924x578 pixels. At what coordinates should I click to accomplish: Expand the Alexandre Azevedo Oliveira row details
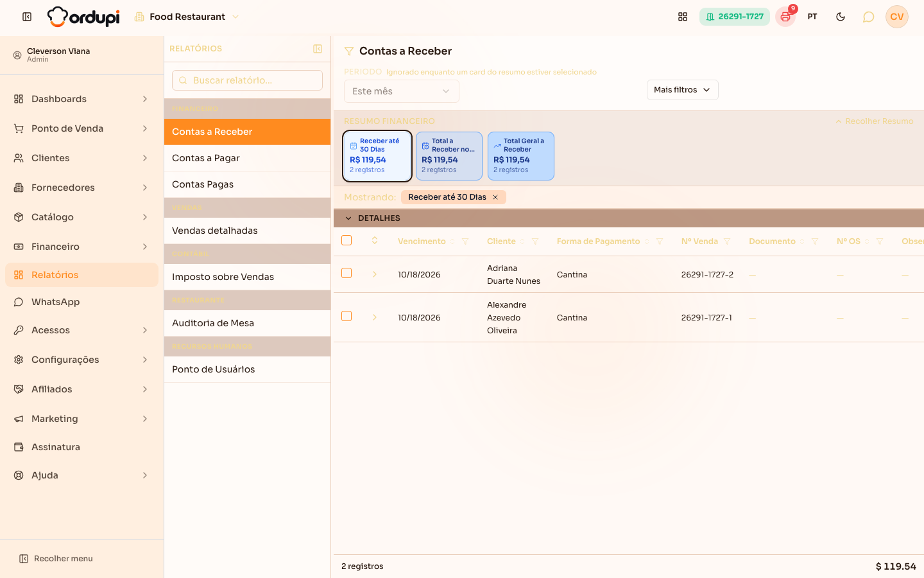coord(375,317)
